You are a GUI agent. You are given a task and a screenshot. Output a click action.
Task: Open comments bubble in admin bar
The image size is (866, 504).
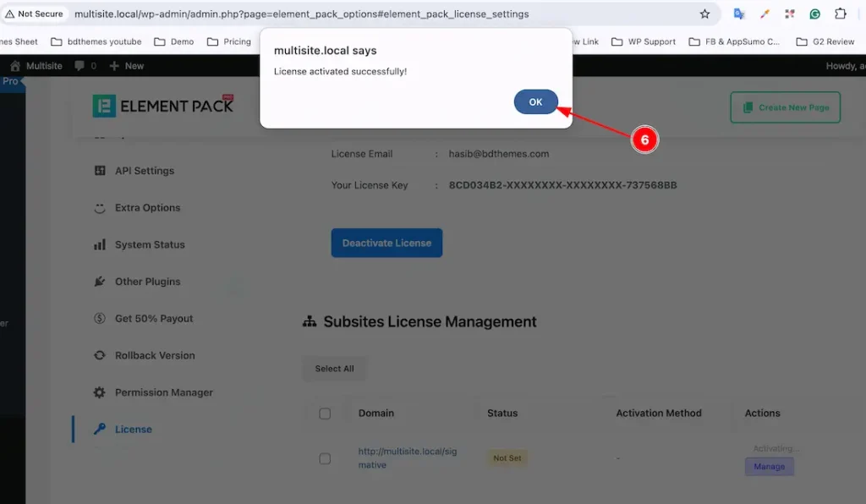pyautogui.click(x=85, y=66)
